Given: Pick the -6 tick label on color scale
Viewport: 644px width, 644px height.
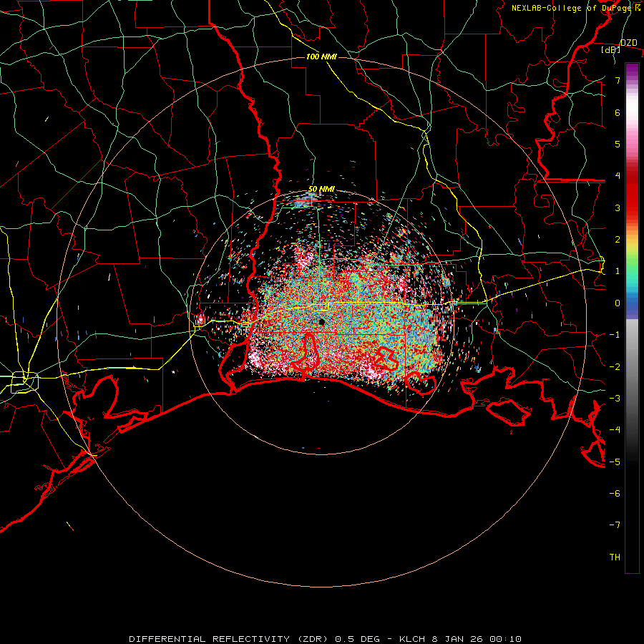Looking at the screenshot, I should [x=615, y=494].
